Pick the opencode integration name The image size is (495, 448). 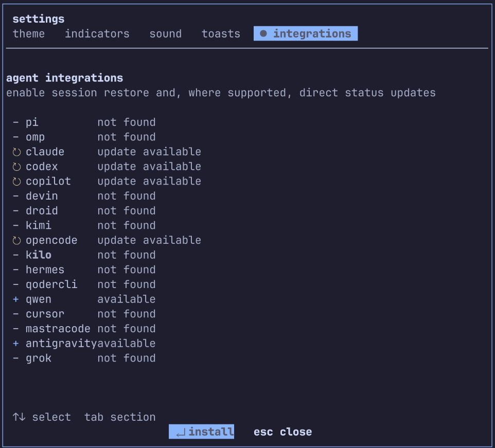point(51,240)
